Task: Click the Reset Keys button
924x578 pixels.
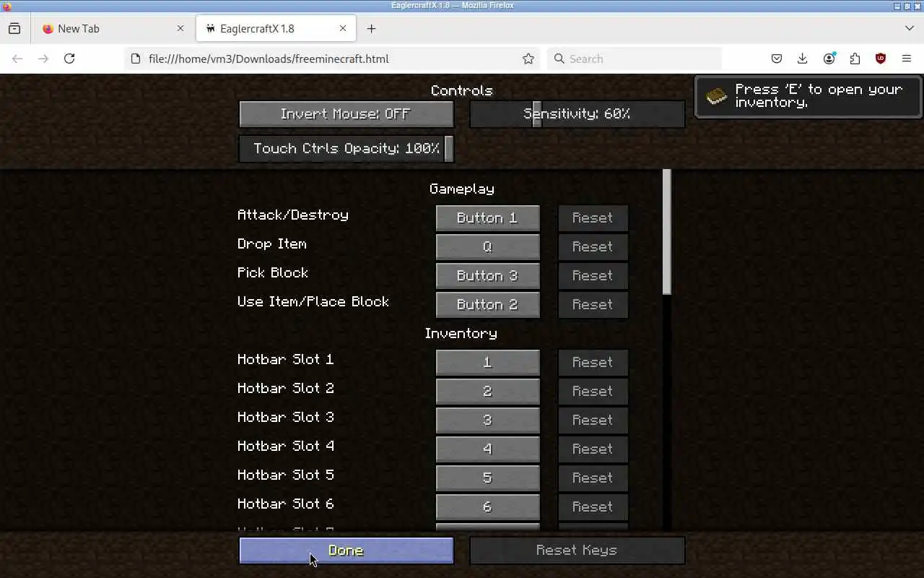Action: click(x=577, y=551)
